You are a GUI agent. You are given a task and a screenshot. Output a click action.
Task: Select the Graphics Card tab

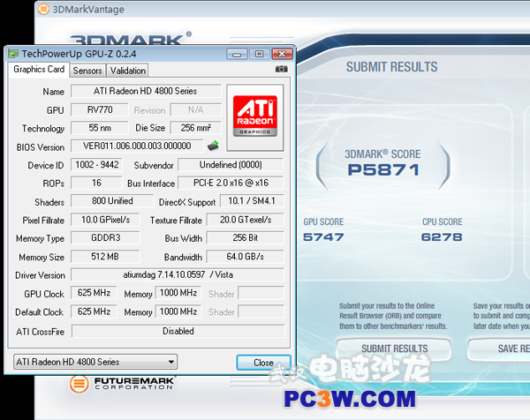(x=39, y=69)
